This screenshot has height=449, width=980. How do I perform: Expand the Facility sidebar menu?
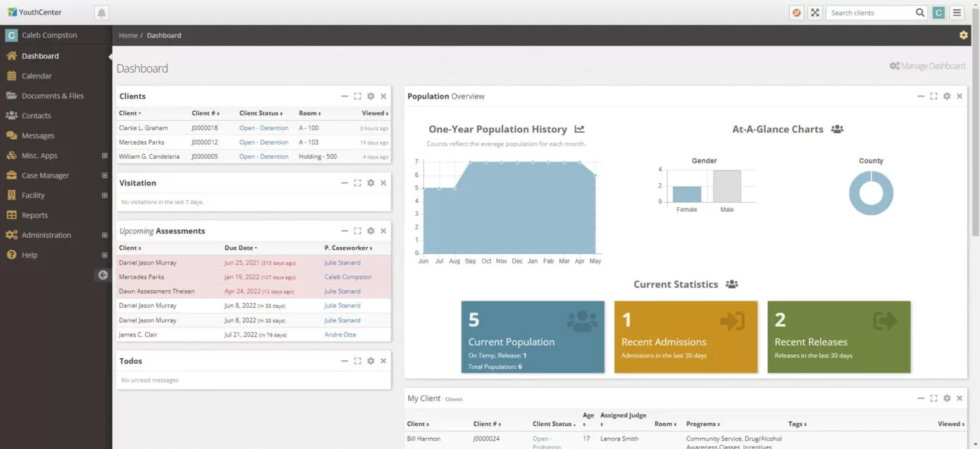tap(104, 195)
